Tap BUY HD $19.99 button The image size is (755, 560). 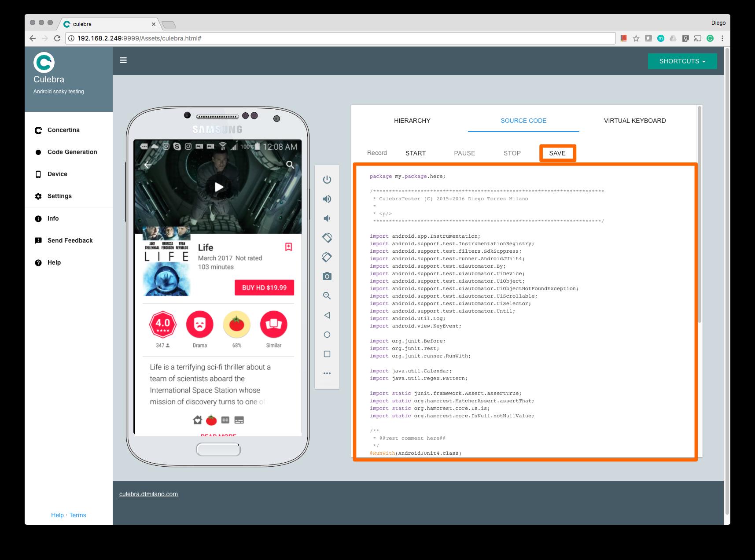click(x=264, y=287)
